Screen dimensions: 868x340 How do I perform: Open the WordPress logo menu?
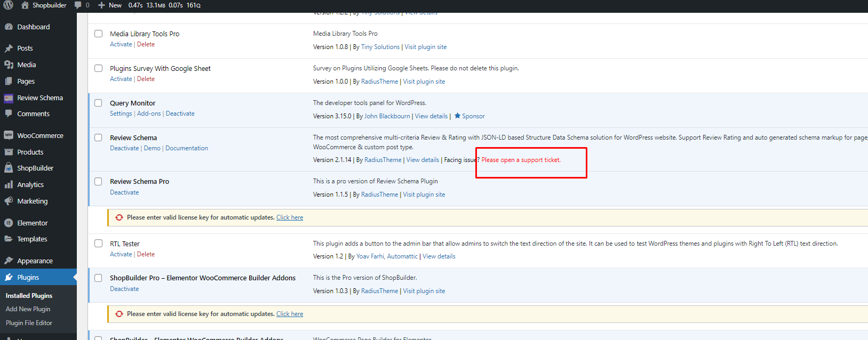point(9,5)
